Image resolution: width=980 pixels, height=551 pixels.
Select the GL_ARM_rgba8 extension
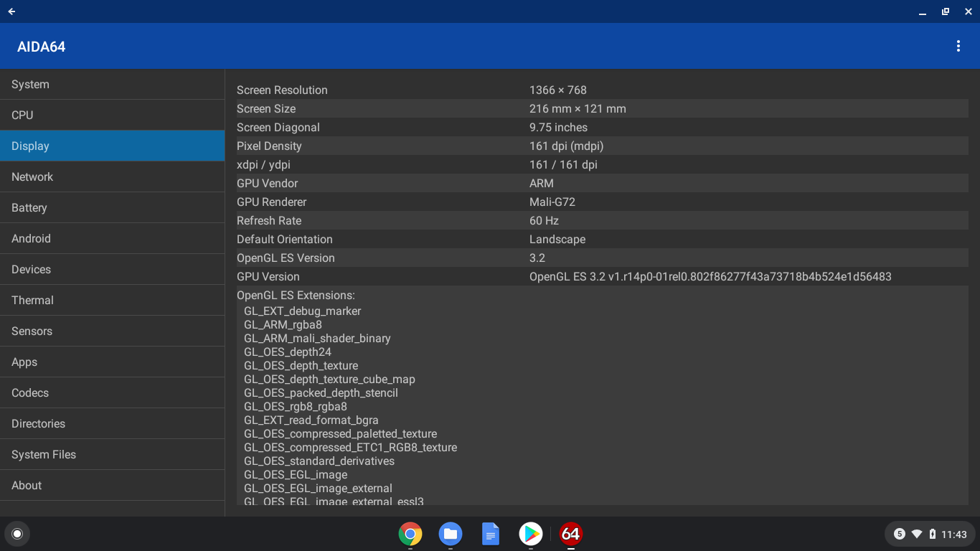pyautogui.click(x=283, y=324)
